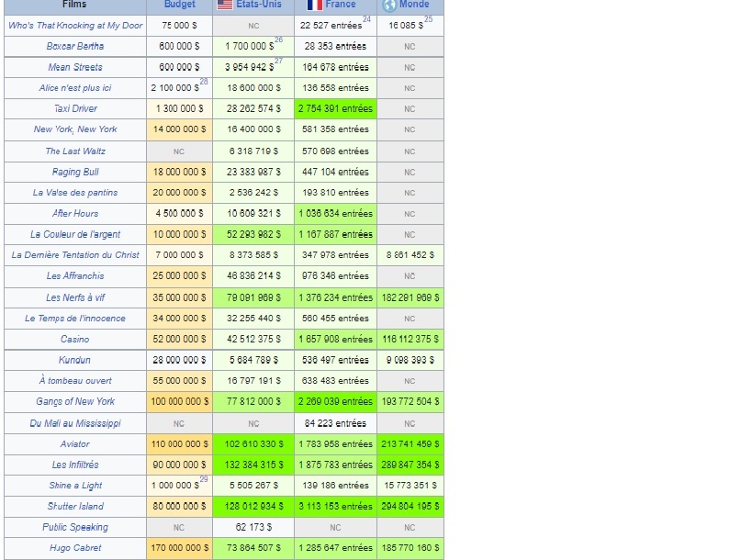This screenshot has height=560, width=752.
Task: Open the Etats-Unis header link
Action: point(259,5)
